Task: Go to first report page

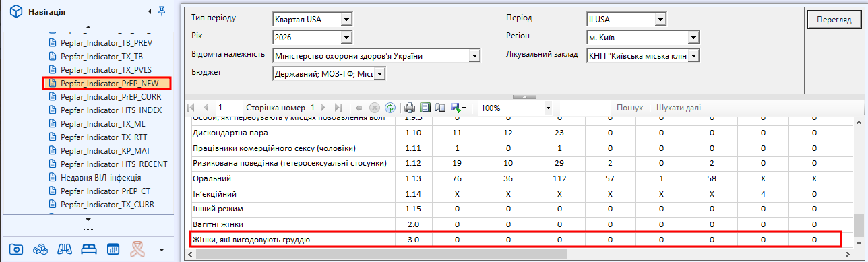Action: [x=191, y=108]
